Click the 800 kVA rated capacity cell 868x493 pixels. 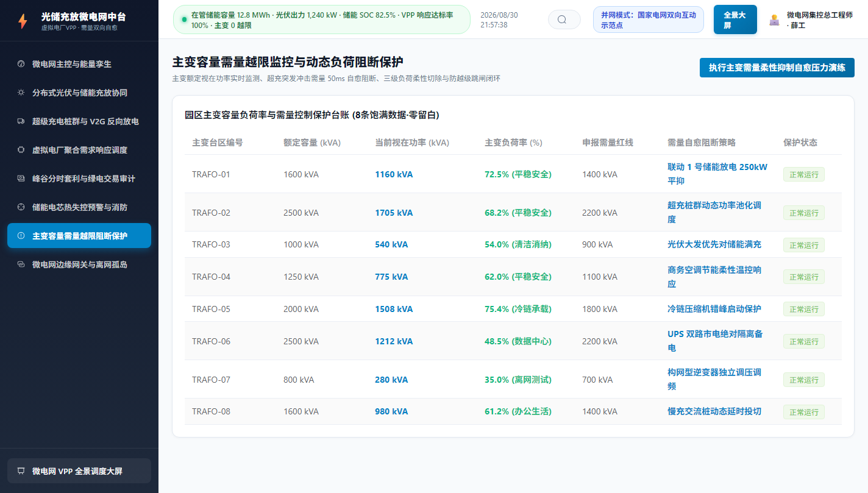[x=299, y=380]
